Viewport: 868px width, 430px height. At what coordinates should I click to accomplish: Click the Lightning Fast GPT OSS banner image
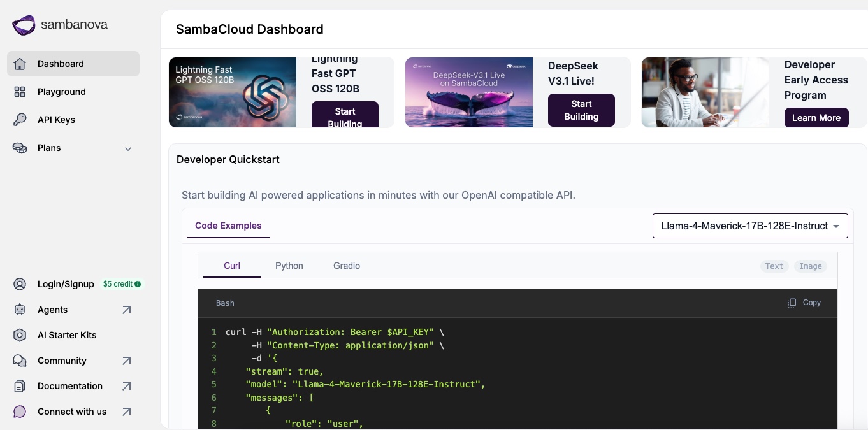click(233, 92)
